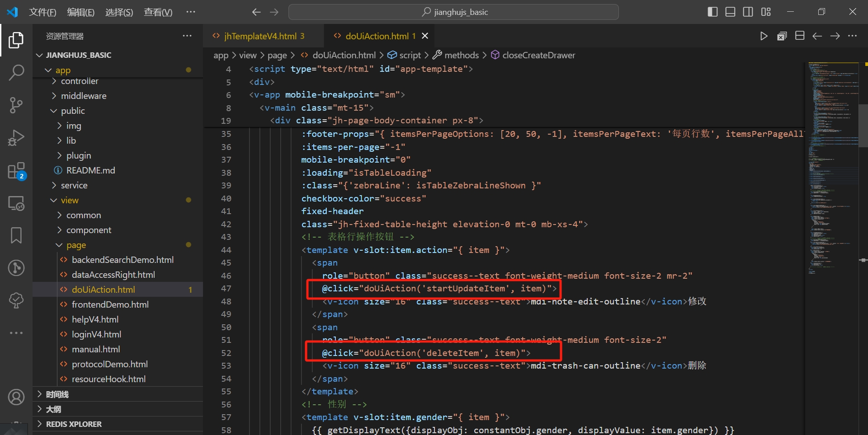The height and width of the screenshot is (435, 868).
Task: Open Source Control view
Action: 16,105
